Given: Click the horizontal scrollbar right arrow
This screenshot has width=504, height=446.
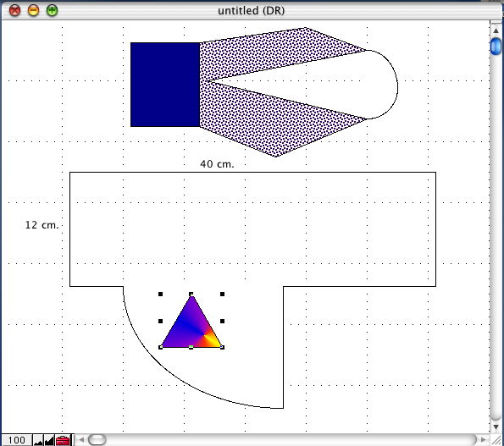Looking at the screenshot, I should pyautogui.click(x=483, y=439).
